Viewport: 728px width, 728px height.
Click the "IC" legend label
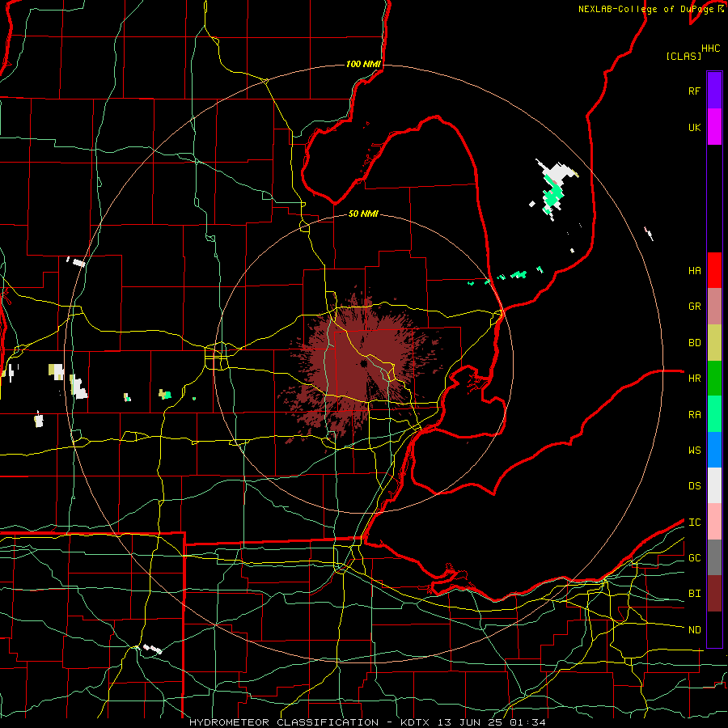[694, 523]
